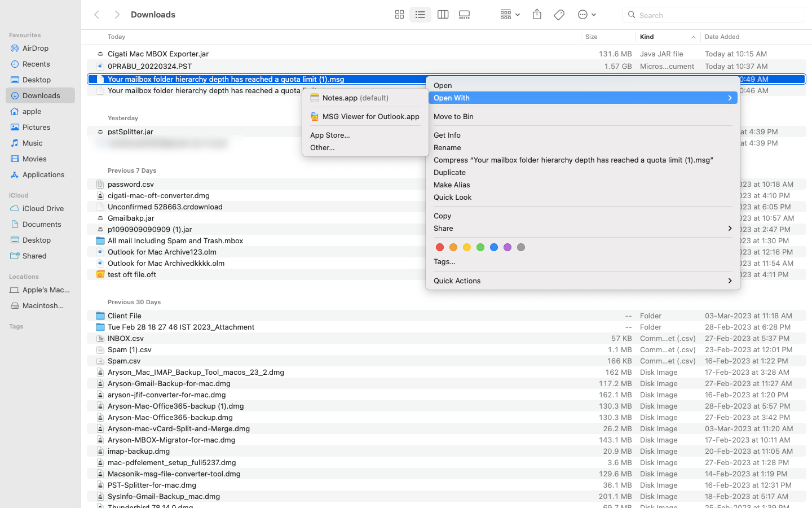Image resolution: width=812 pixels, height=508 pixels.
Task: Choose Move to Bin
Action: [582, 116]
